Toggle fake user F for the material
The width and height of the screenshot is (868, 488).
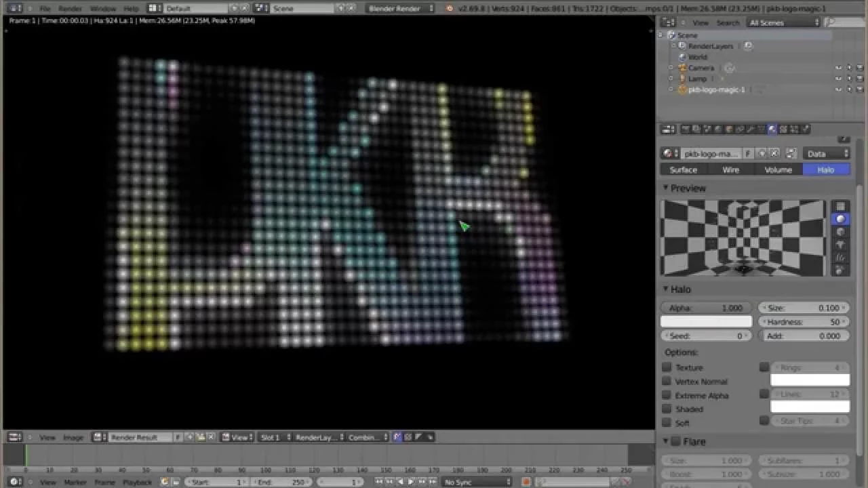(748, 154)
